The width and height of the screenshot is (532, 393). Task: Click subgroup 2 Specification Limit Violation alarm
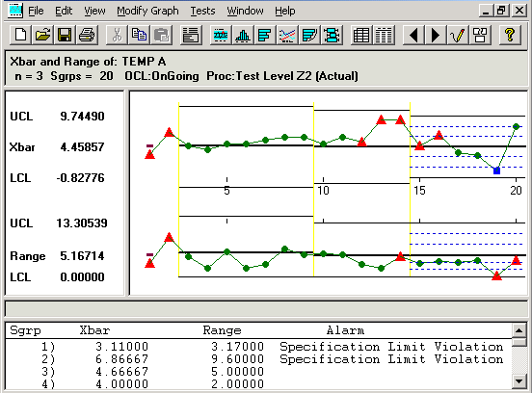click(x=391, y=359)
